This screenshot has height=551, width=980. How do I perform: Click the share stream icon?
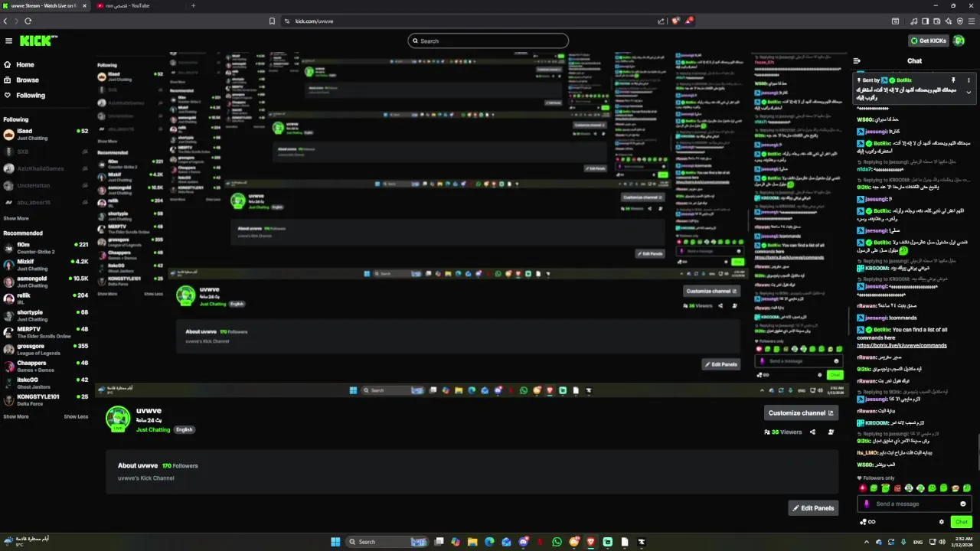tap(812, 432)
